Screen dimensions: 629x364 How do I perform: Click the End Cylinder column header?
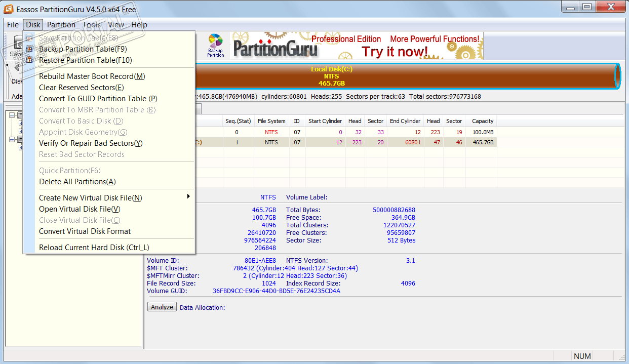coord(405,121)
